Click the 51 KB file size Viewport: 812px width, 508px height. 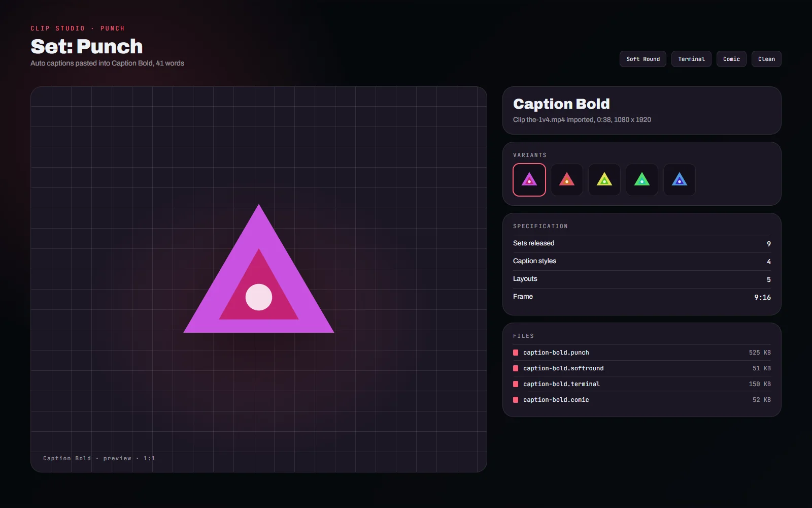(762, 368)
